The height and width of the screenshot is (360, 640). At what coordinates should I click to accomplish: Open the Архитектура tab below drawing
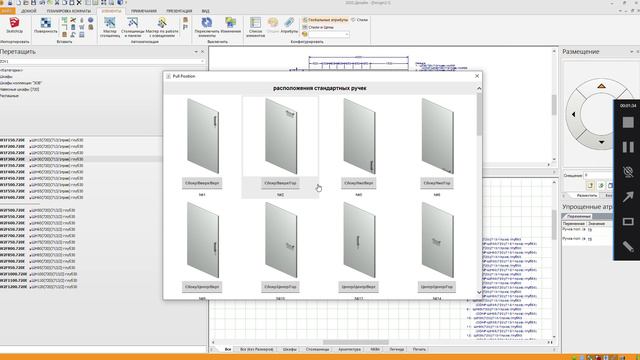[350, 349]
